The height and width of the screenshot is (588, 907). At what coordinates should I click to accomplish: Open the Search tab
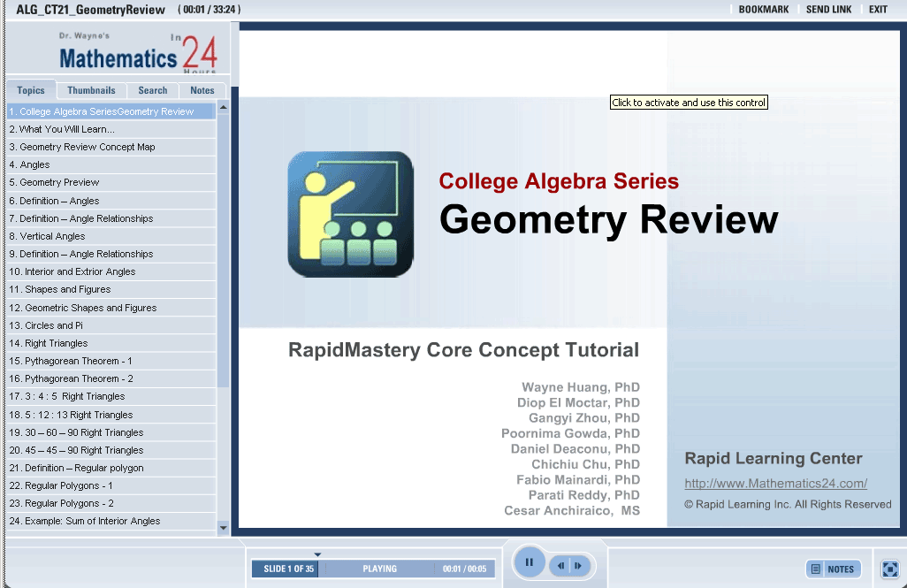click(152, 90)
